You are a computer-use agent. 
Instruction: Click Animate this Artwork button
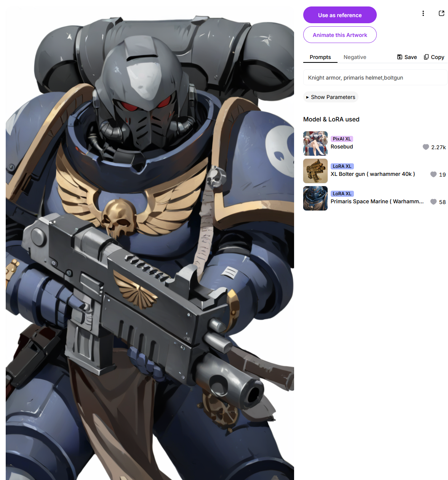(340, 35)
